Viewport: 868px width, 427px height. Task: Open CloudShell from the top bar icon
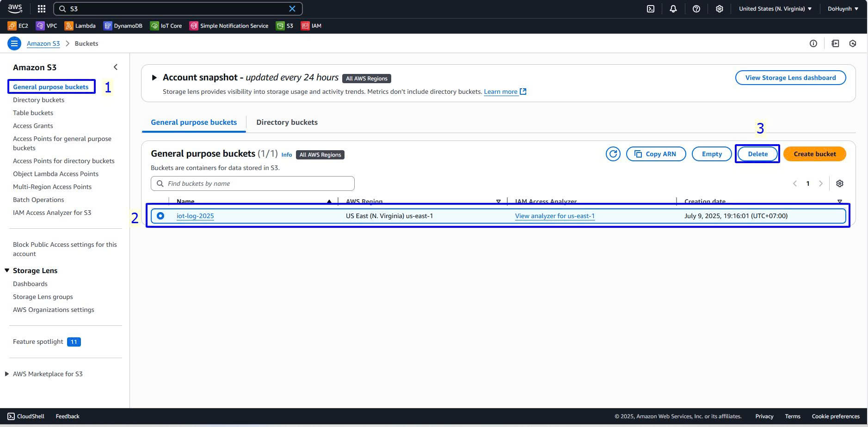pos(650,9)
